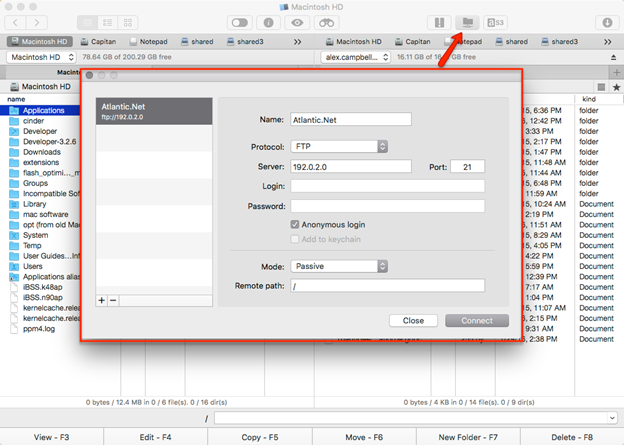The width and height of the screenshot is (624, 445).
Task: Open the Info toolbar icon
Action: [x=269, y=23]
